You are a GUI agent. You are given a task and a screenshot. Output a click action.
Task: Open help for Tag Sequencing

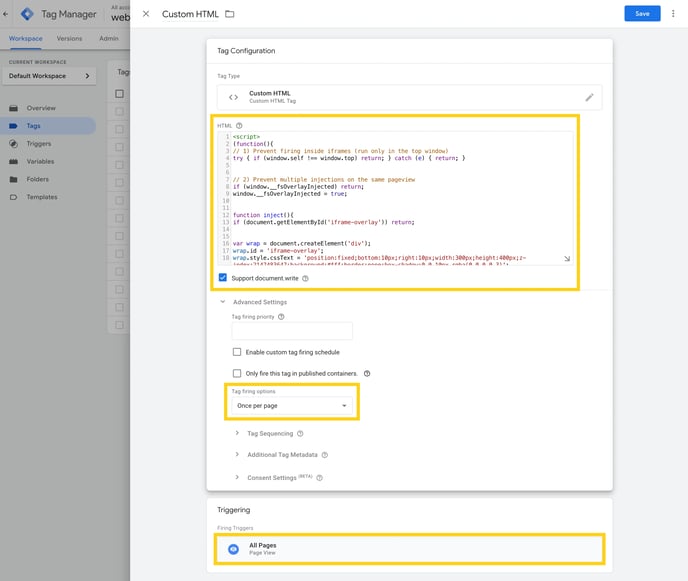(x=300, y=434)
